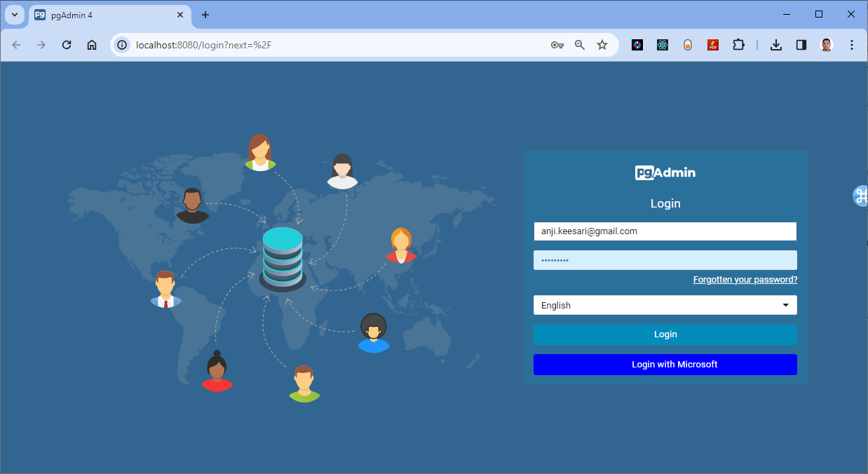Open the user profile avatar
This screenshot has width=868, height=474.
click(x=827, y=45)
